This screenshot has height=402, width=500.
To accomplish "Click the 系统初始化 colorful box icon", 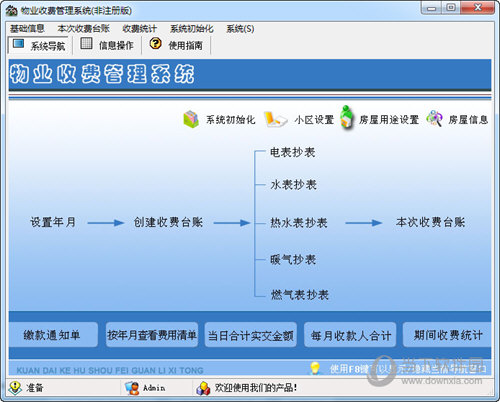I will click(191, 119).
